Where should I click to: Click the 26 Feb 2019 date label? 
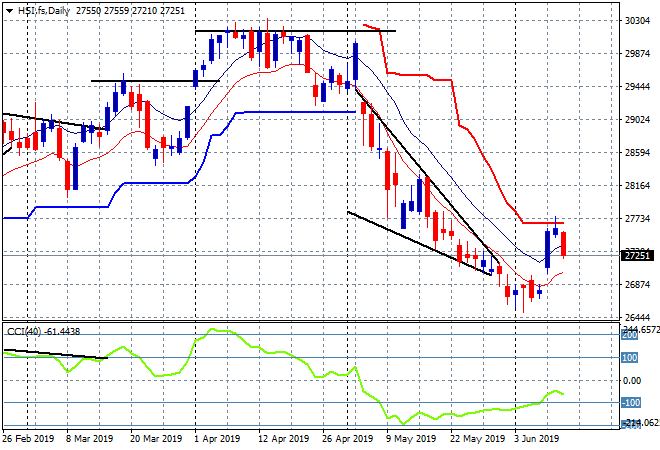pos(28,439)
